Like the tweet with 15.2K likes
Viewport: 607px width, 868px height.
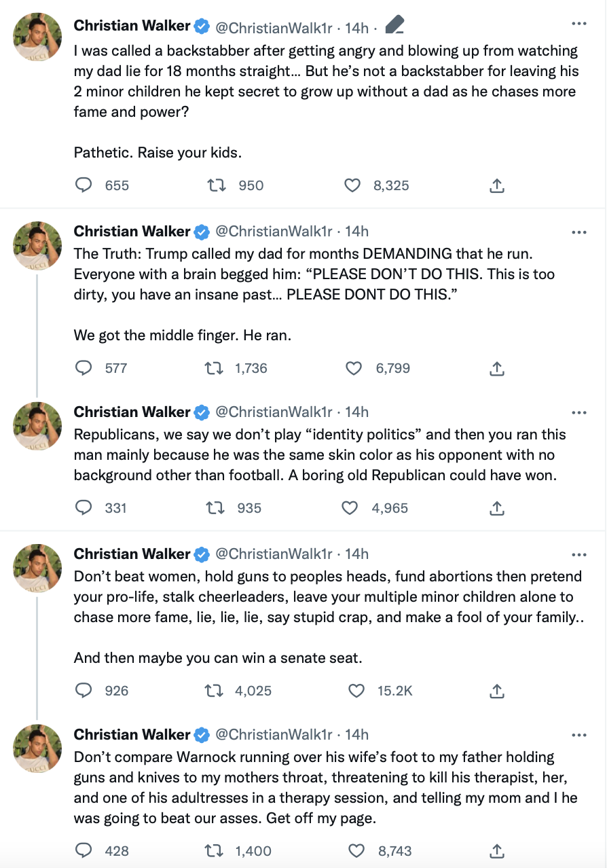[356, 691]
